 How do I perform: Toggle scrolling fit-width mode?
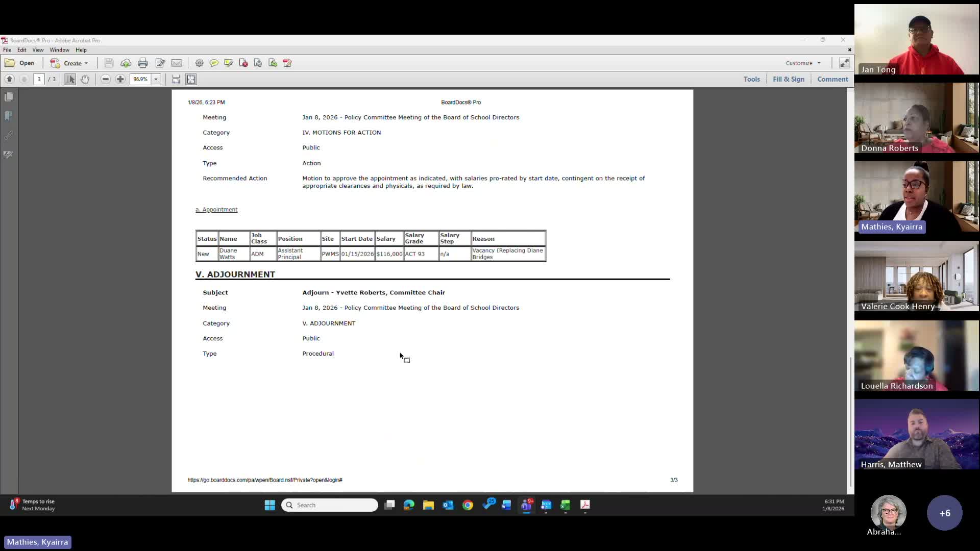[x=176, y=79]
